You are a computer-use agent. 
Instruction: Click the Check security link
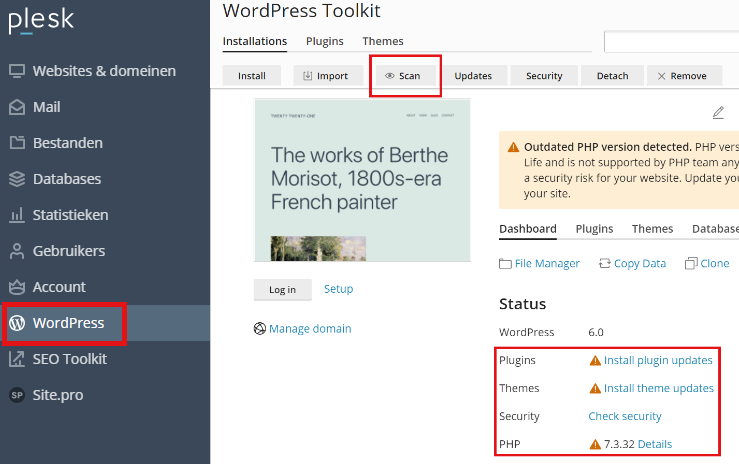point(625,416)
